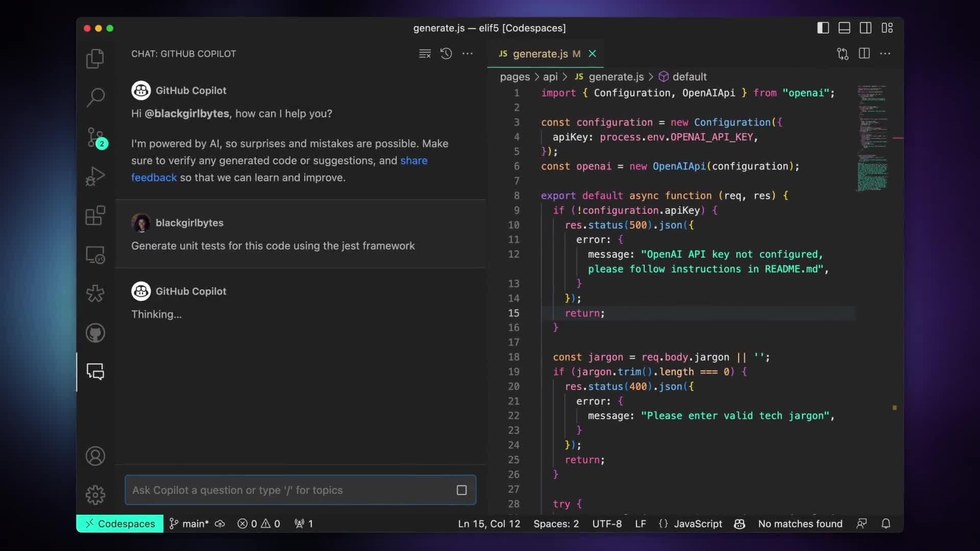This screenshot has height=551, width=980.
Task: Customize editor layout
Action: [x=887, y=28]
